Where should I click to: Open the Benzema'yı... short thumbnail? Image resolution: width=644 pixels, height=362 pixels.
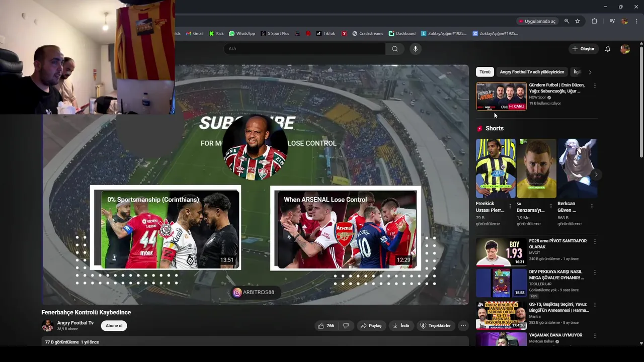536,168
